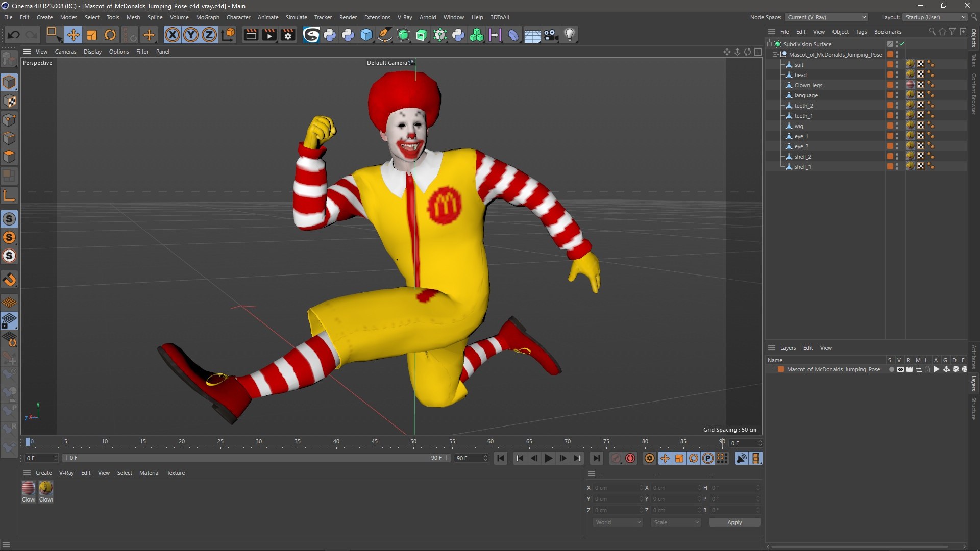
Task: Collapse the Subdivision Surface tree item
Action: (x=770, y=44)
